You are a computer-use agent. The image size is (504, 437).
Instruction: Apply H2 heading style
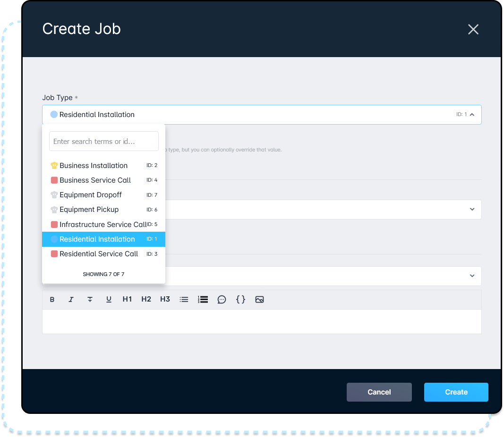146,299
